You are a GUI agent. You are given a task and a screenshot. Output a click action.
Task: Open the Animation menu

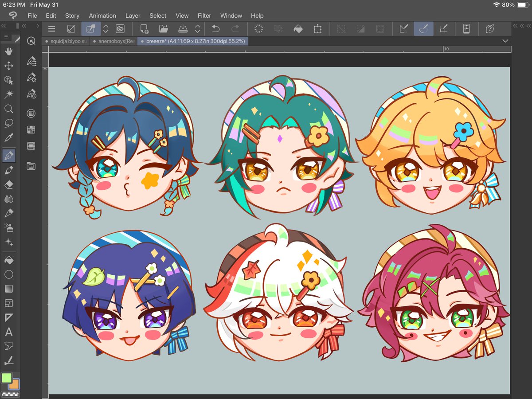pos(102,16)
